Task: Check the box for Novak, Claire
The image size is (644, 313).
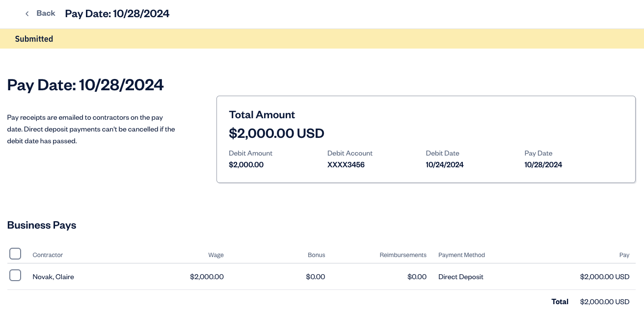Action: (x=15, y=276)
